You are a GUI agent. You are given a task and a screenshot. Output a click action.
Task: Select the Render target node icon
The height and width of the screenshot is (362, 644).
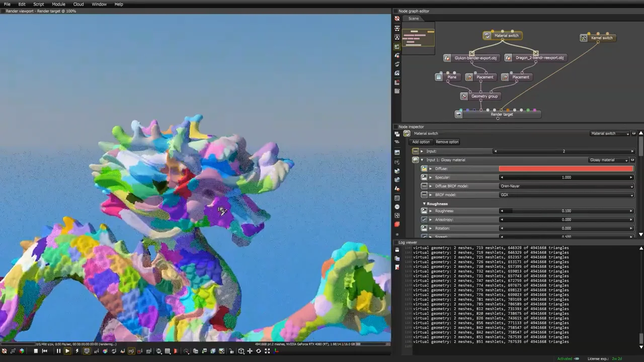point(458,114)
